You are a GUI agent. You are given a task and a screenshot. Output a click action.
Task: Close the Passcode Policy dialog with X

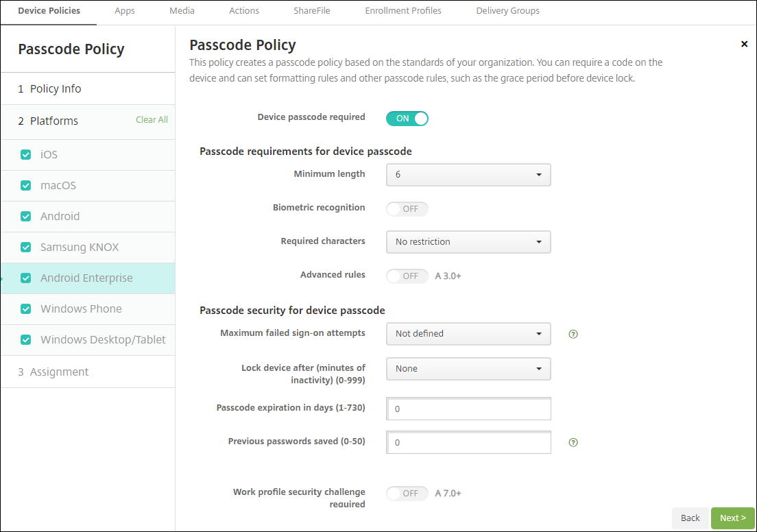coord(744,44)
